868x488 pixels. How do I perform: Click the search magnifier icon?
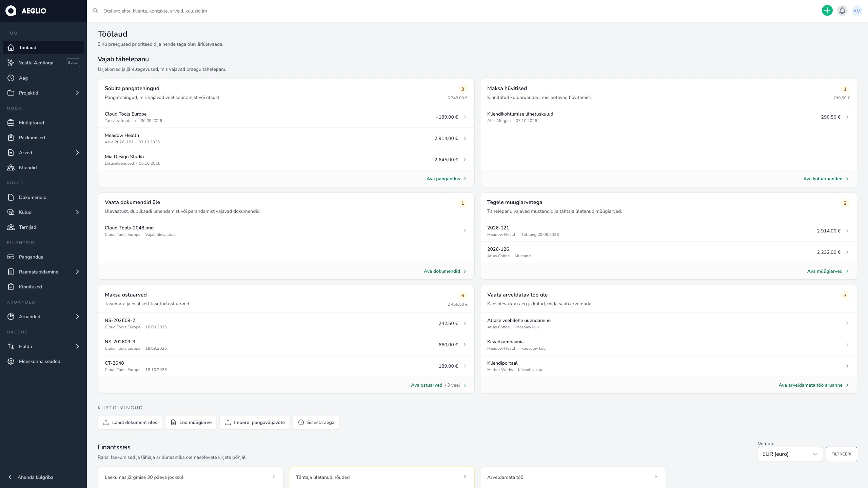click(96, 11)
